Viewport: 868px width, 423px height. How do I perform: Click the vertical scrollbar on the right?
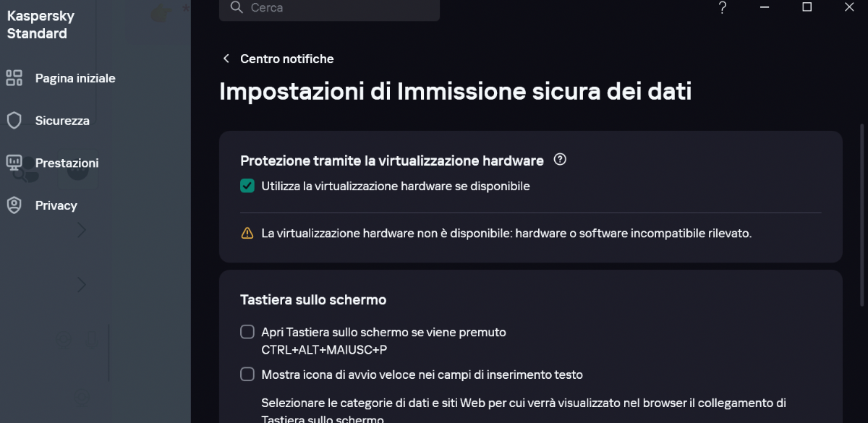pyautogui.click(x=861, y=217)
